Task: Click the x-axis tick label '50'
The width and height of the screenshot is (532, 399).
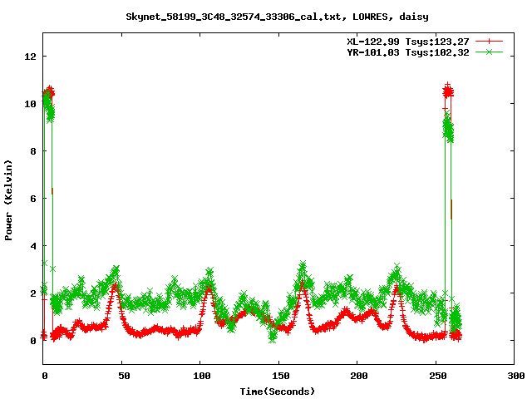Action: (x=124, y=376)
